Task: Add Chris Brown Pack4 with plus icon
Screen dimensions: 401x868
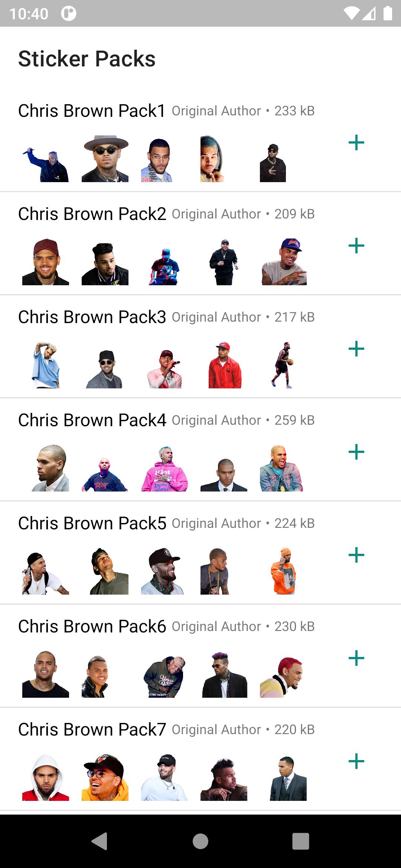Action: pos(356,452)
